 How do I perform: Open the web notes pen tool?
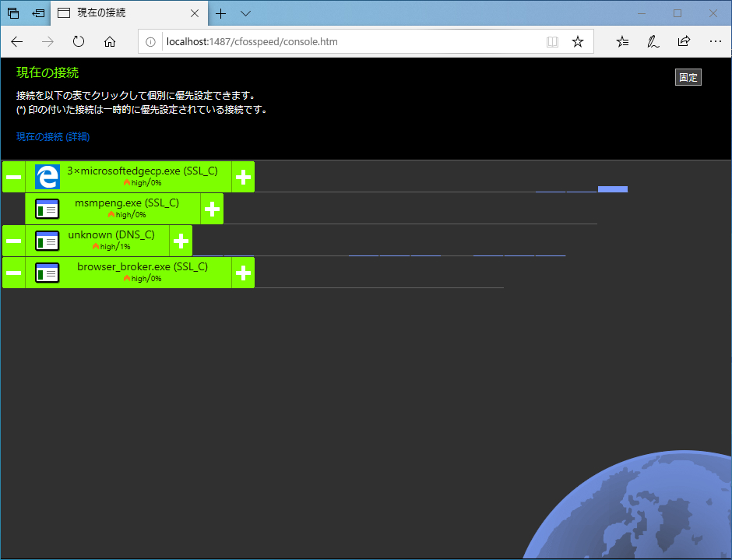tap(653, 41)
